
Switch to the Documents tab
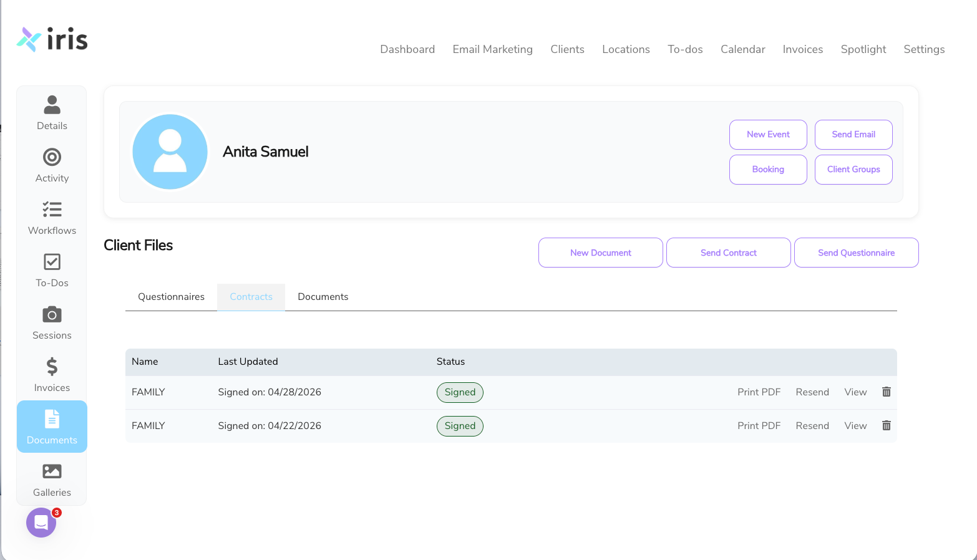click(x=323, y=296)
